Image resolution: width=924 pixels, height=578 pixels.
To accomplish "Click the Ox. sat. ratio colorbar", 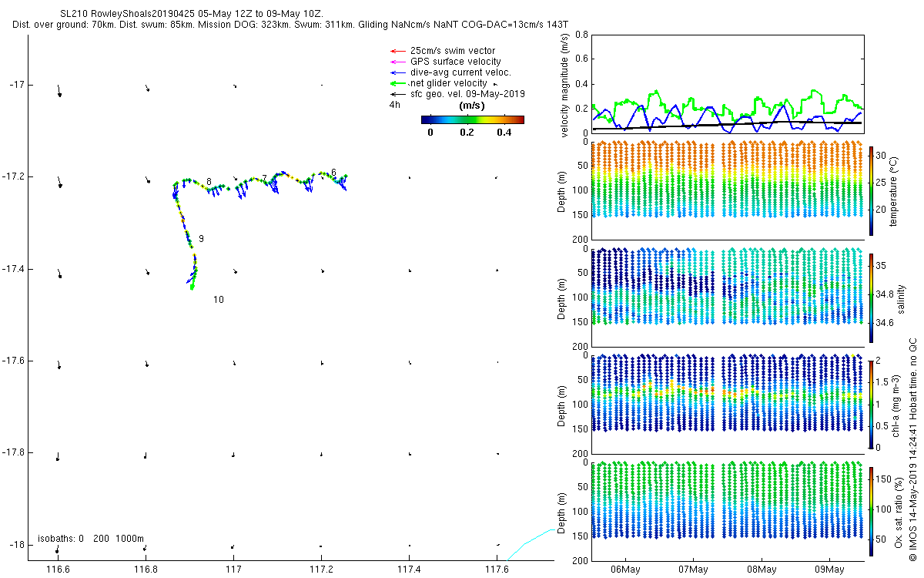I will tap(872, 511).
